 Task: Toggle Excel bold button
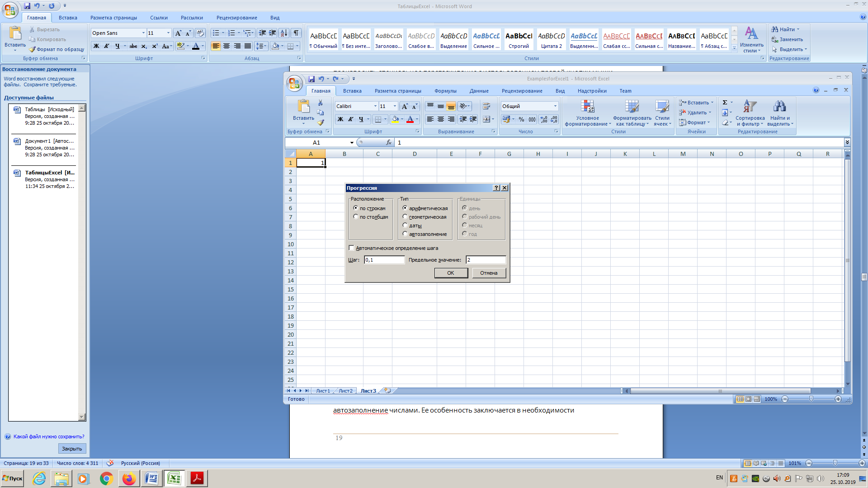[x=340, y=119]
